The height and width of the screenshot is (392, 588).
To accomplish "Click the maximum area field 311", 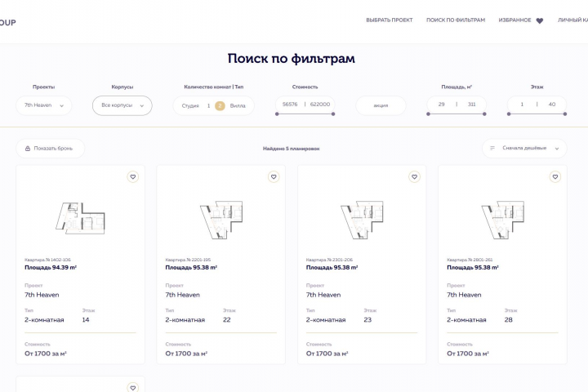I will [472, 105].
